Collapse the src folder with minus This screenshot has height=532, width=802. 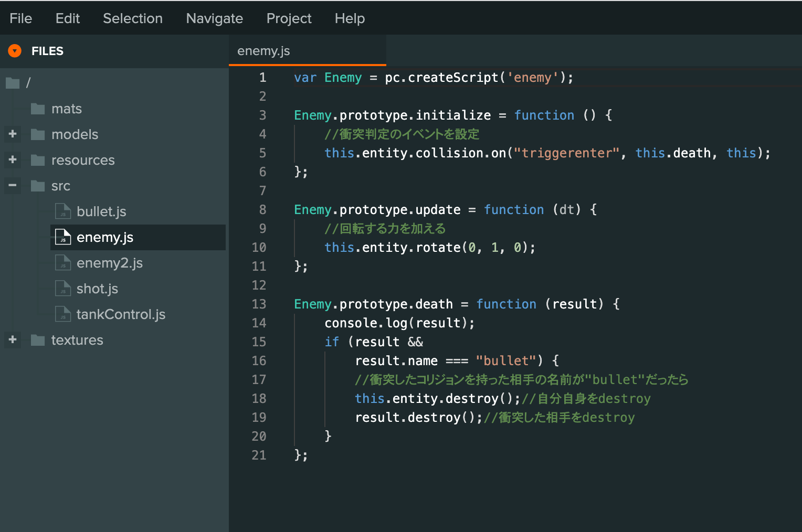(x=13, y=185)
